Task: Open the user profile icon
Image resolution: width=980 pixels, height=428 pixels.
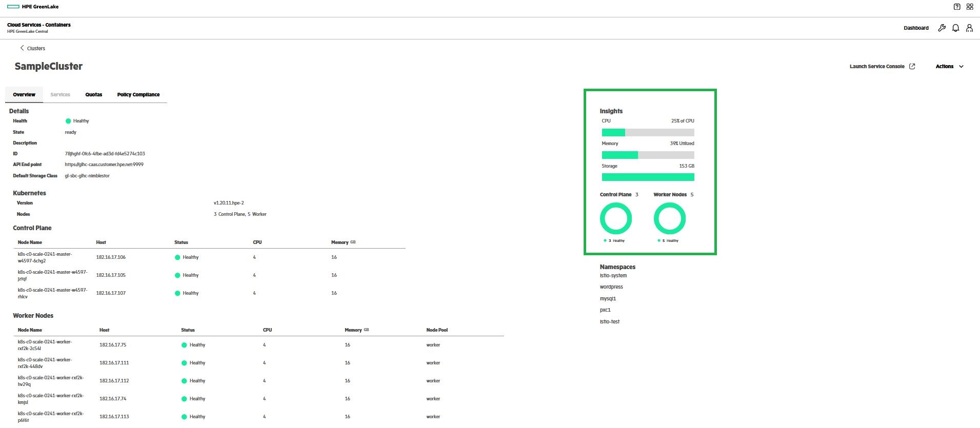Action: [969, 28]
